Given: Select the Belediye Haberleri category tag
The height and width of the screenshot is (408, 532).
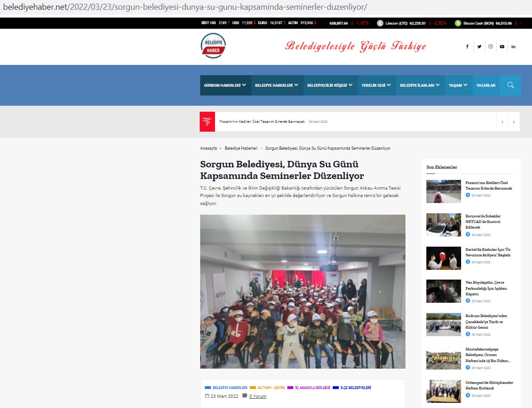Looking at the screenshot, I should coord(226,388).
